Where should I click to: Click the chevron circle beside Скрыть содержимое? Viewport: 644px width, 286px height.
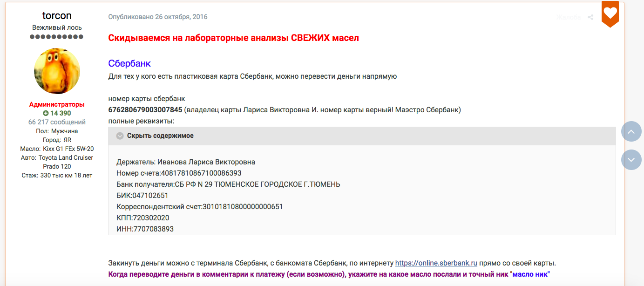(x=120, y=136)
